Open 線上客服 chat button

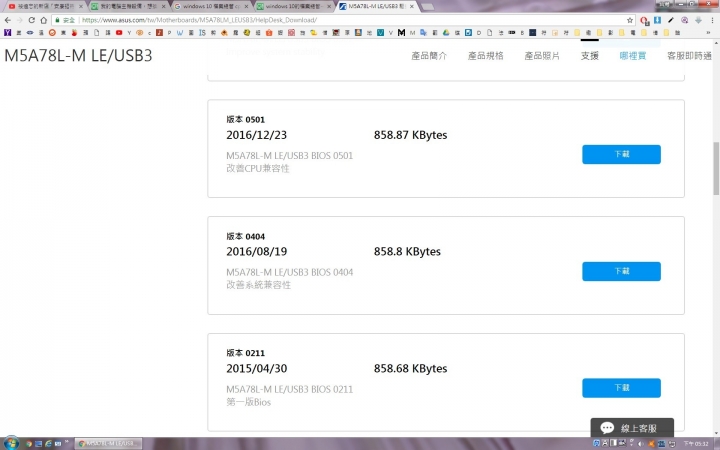coord(632,428)
